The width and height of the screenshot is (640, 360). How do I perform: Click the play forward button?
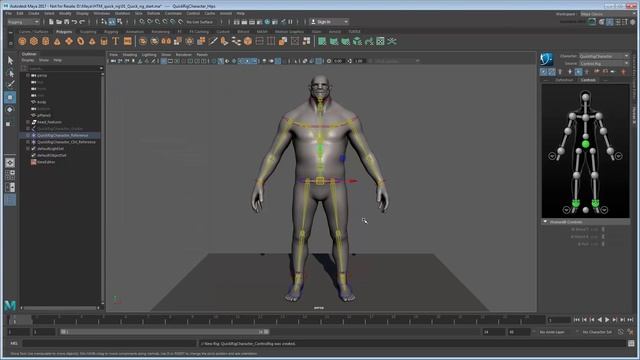[607, 320]
